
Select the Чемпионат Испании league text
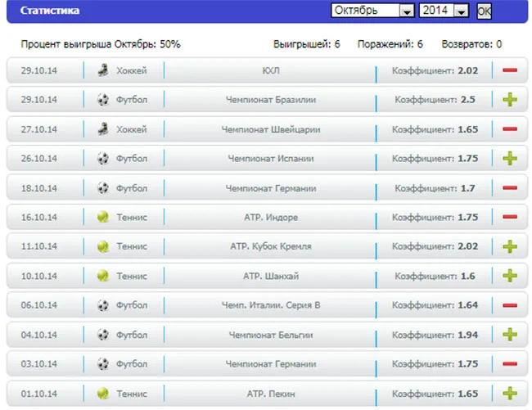click(271, 159)
